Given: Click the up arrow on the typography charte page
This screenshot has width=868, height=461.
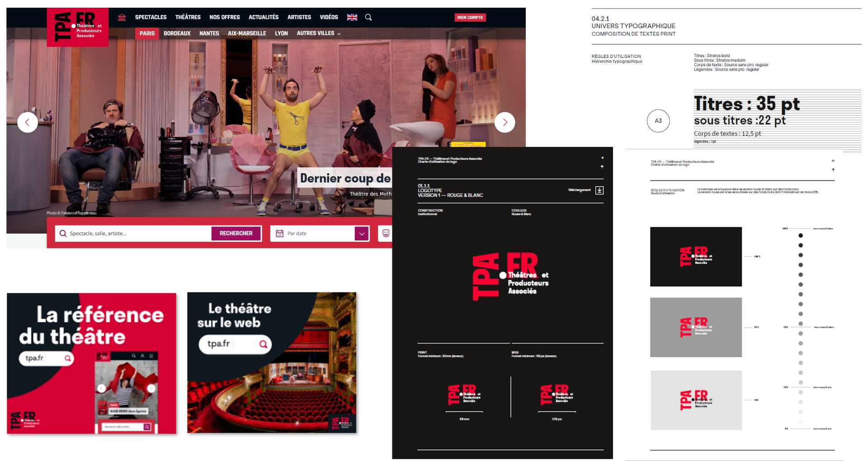Looking at the screenshot, I should [x=833, y=170].
